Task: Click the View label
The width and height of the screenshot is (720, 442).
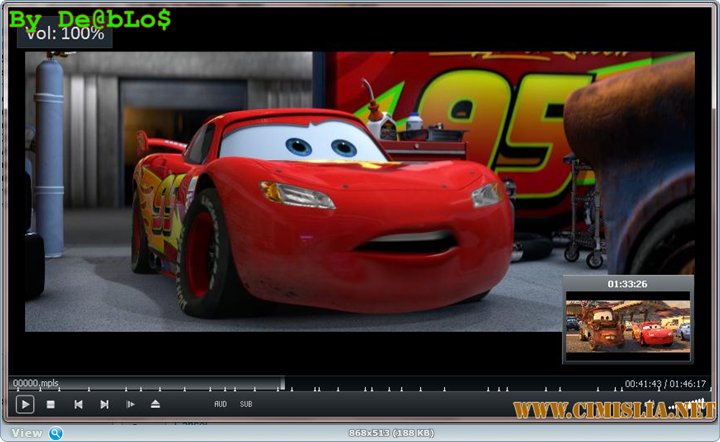Action: 27,433
